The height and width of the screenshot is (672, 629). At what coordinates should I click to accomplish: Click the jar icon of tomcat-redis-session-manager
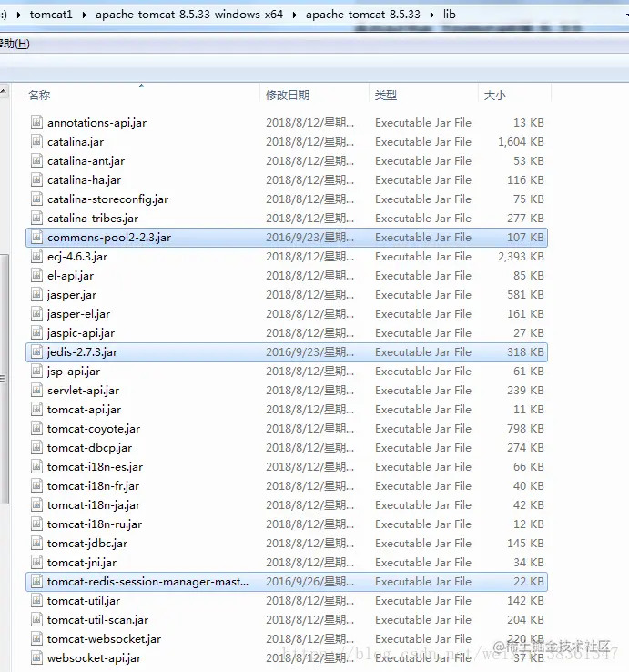36,582
